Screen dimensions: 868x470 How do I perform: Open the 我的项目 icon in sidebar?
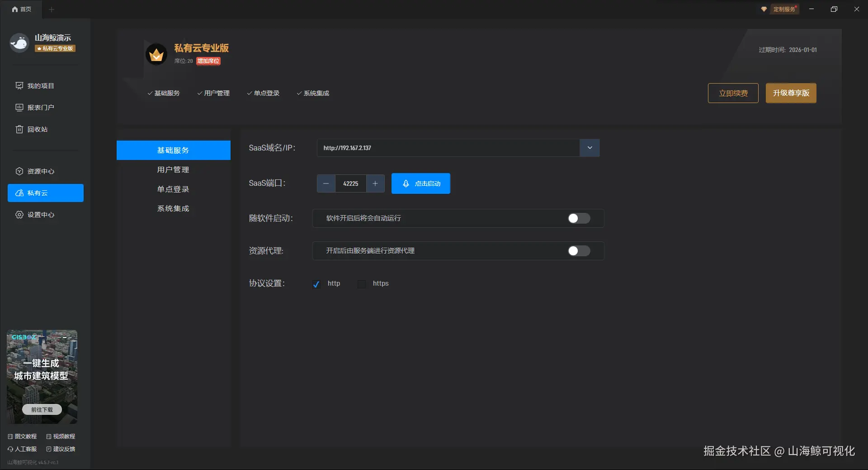[x=19, y=86]
